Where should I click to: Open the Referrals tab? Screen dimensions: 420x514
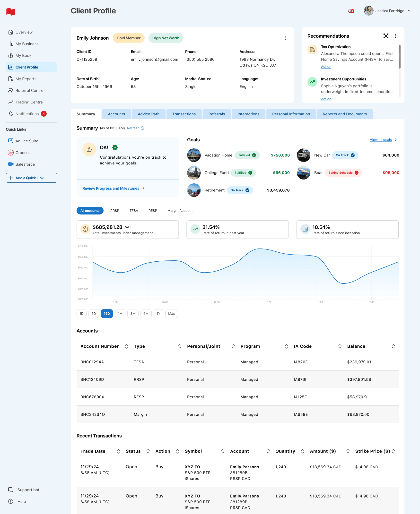click(x=217, y=114)
